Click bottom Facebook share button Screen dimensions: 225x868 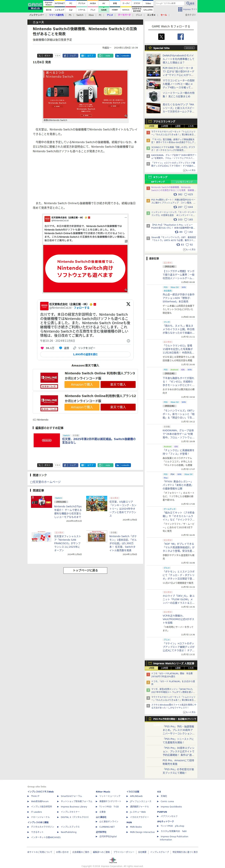click(x=70, y=465)
